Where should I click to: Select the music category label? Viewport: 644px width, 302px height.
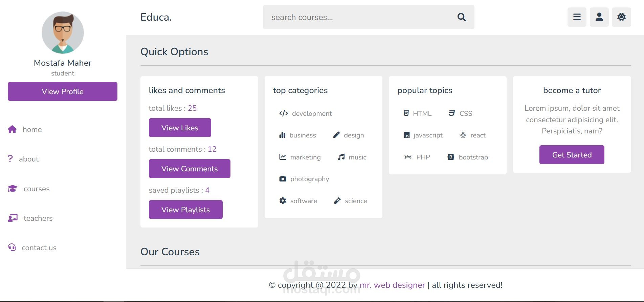[357, 157]
